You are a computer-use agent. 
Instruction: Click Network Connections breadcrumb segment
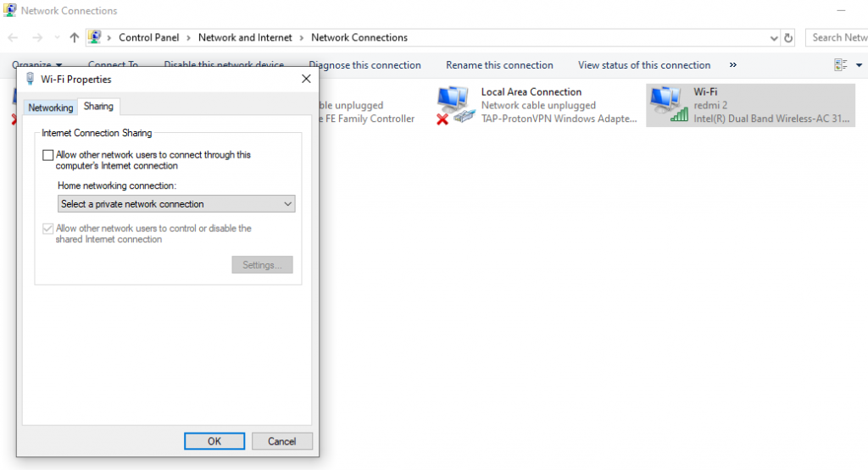pos(359,37)
